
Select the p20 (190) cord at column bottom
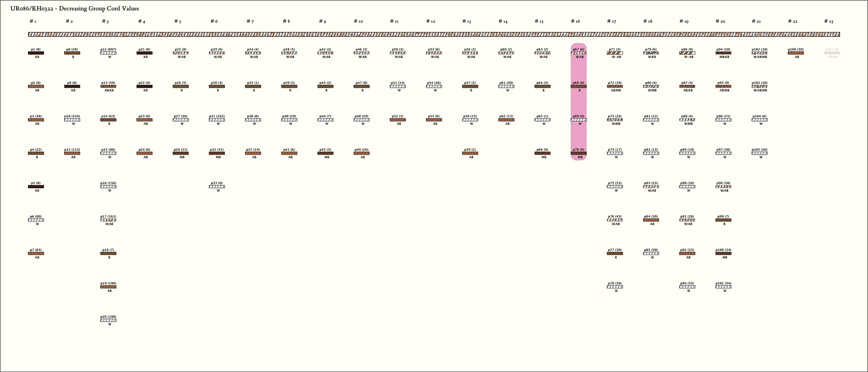(108, 320)
